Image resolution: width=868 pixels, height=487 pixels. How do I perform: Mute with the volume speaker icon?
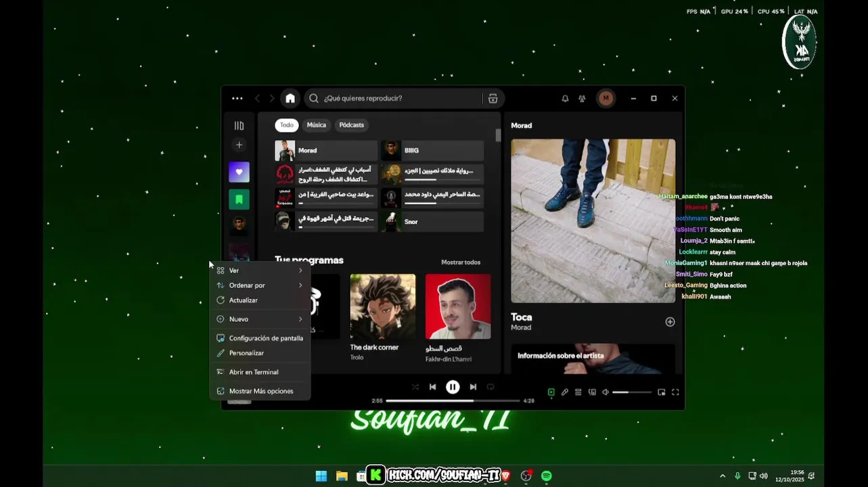click(606, 392)
